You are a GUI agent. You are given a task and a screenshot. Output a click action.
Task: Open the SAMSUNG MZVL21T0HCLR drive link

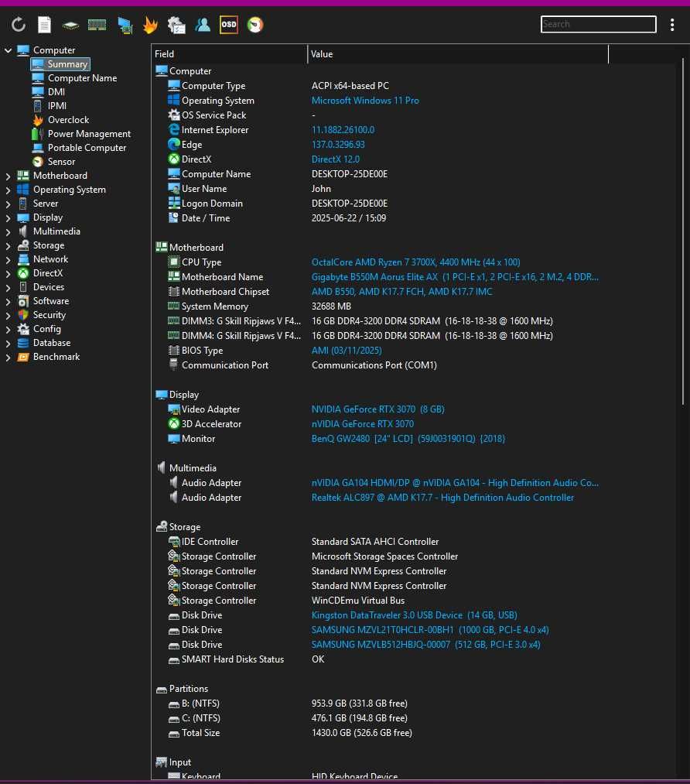430,630
